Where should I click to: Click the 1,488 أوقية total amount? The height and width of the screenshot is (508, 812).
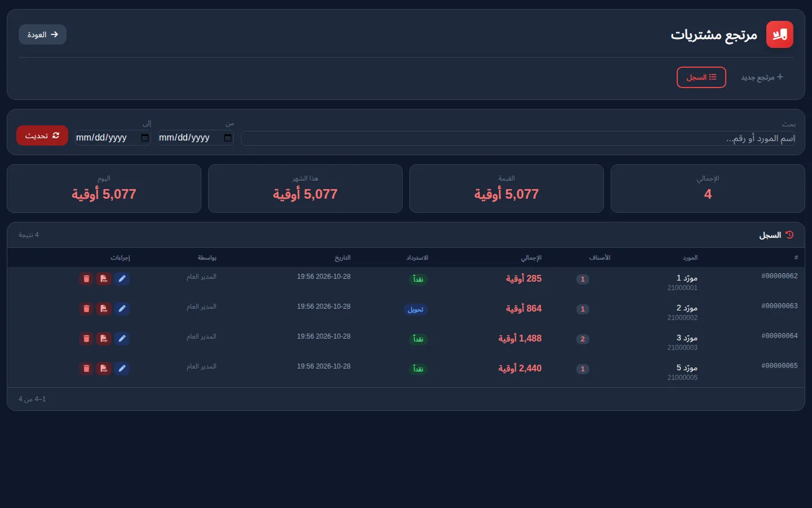click(x=520, y=339)
